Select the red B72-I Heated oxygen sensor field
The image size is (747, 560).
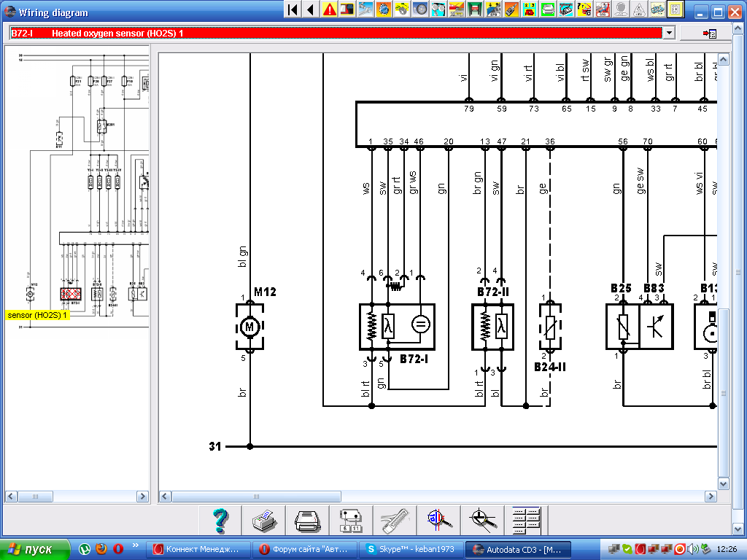(336, 33)
